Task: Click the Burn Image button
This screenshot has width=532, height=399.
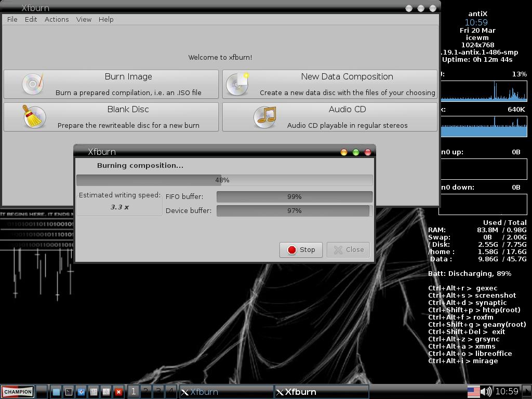Action: point(111,84)
